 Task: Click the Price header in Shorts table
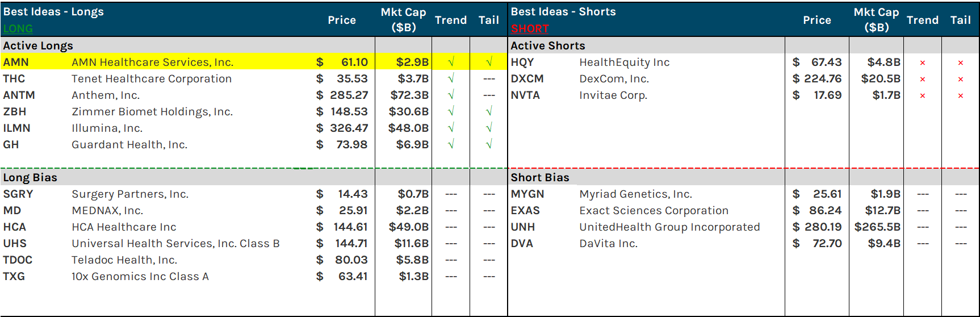point(816,20)
